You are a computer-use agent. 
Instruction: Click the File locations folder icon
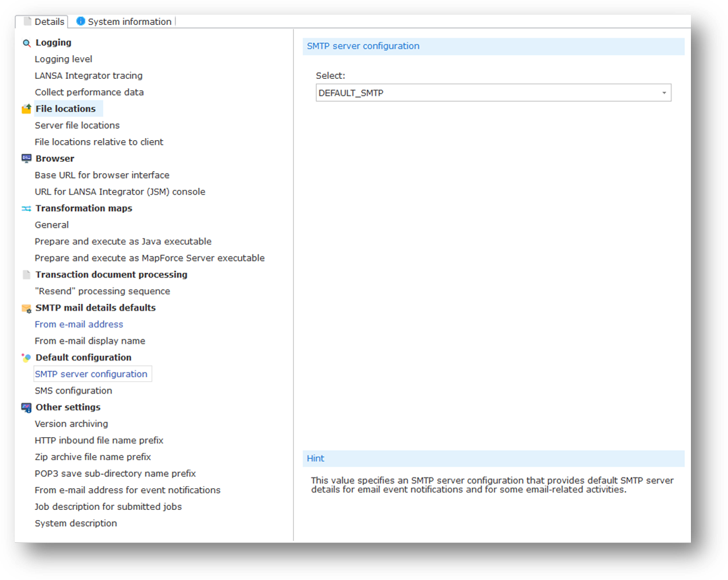[x=26, y=109]
